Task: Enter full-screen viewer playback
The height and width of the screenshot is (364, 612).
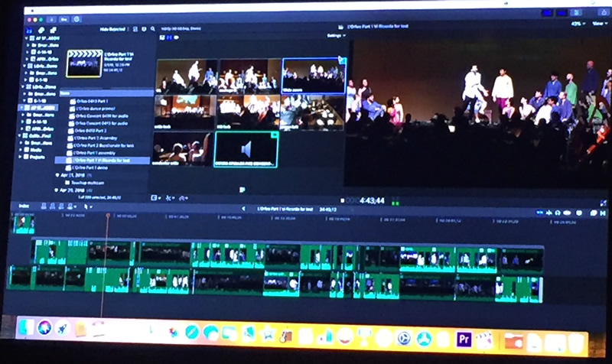Action: point(604,203)
